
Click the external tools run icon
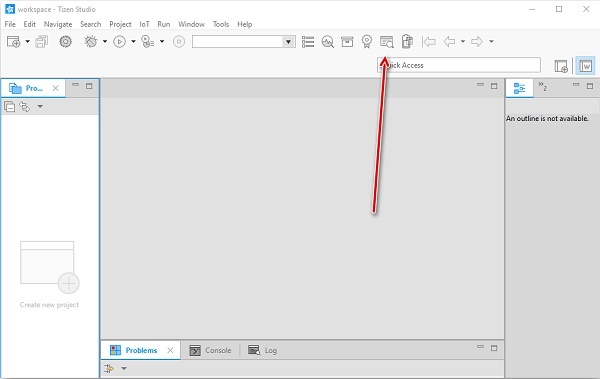(x=148, y=41)
